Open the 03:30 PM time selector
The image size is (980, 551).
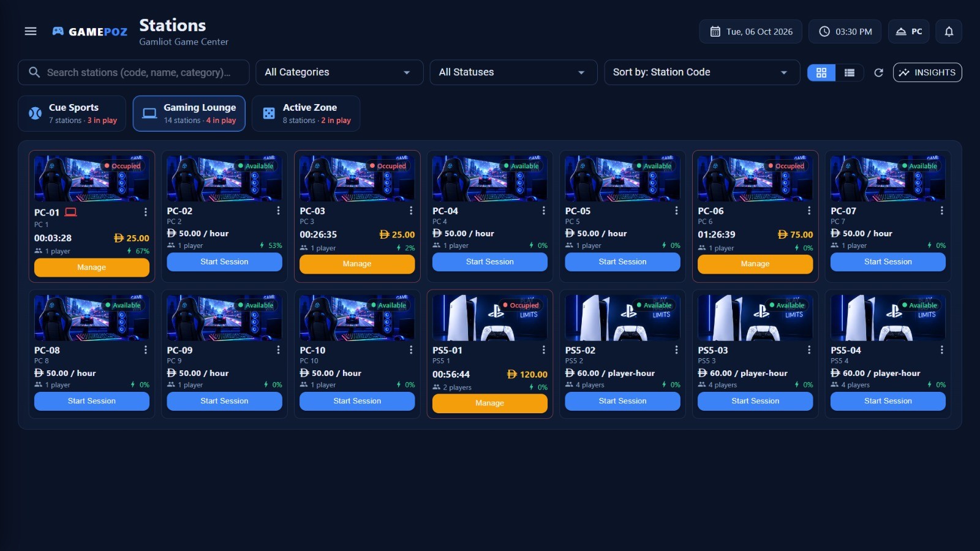click(845, 31)
